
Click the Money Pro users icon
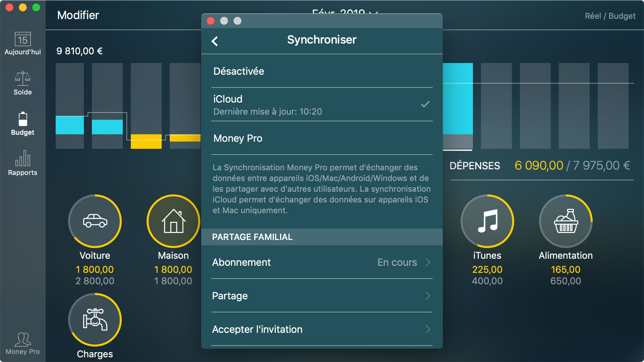click(x=22, y=341)
